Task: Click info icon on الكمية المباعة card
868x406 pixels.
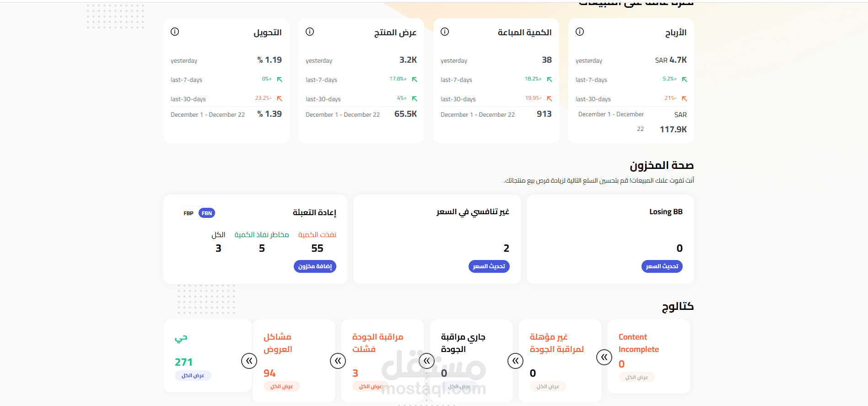Action: pyautogui.click(x=445, y=32)
